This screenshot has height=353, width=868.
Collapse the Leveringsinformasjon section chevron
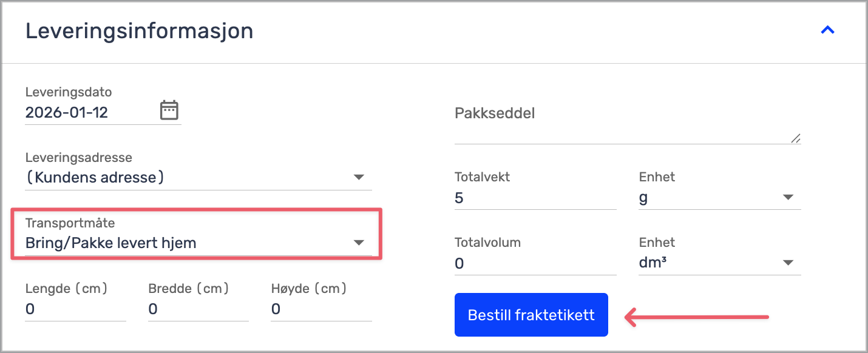click(x=827, y=30)
